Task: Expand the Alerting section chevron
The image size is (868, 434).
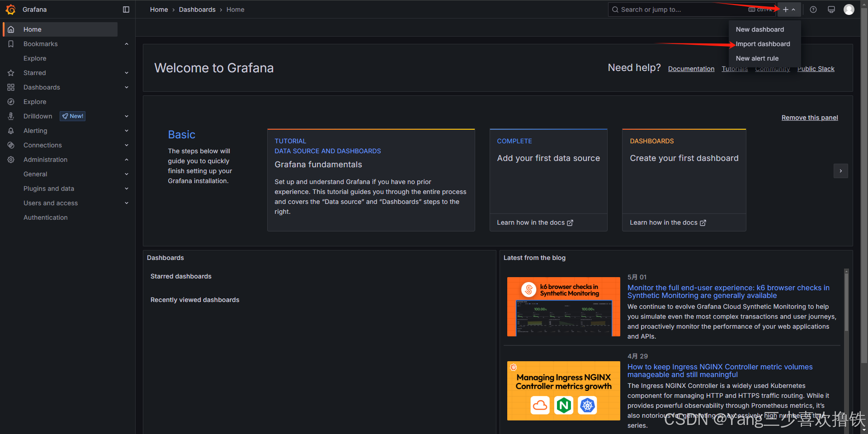Action: [x=127, y=131]
